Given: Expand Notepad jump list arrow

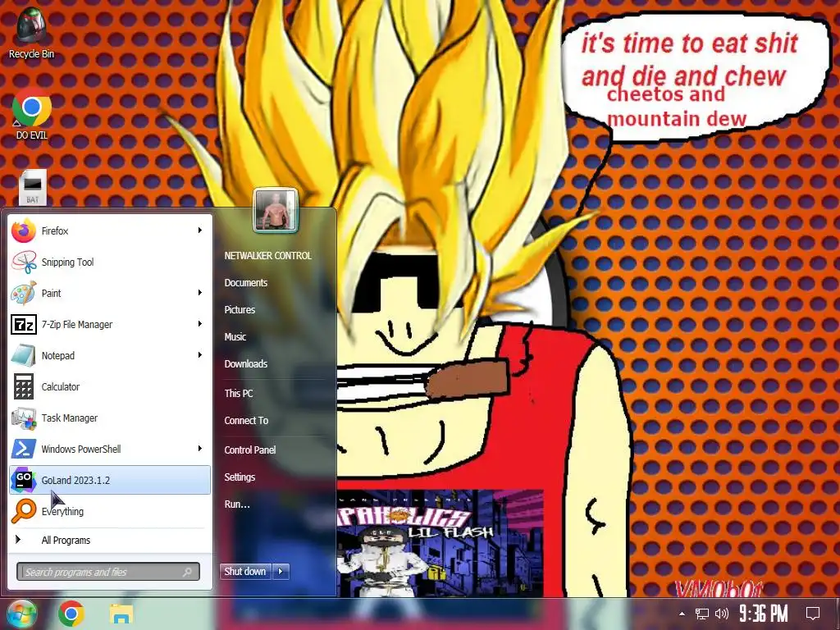Looking at the screenshot, I should coord(200,354).
